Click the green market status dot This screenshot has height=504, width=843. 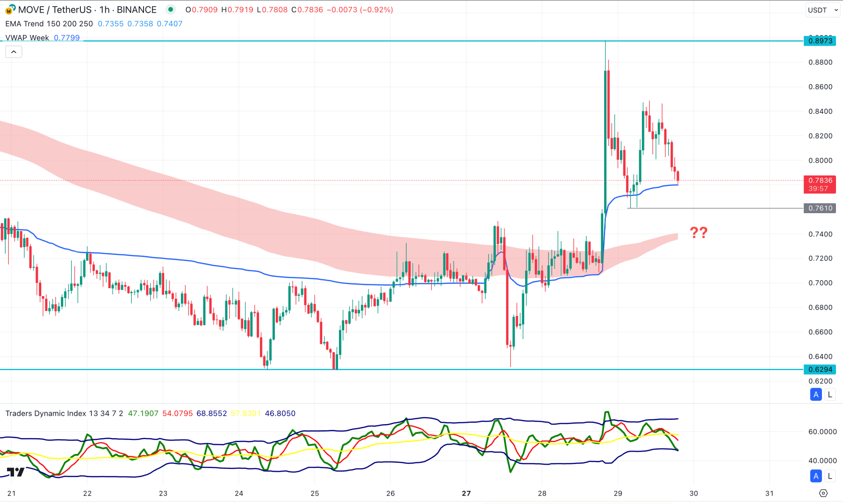click(x=170, y=9)
